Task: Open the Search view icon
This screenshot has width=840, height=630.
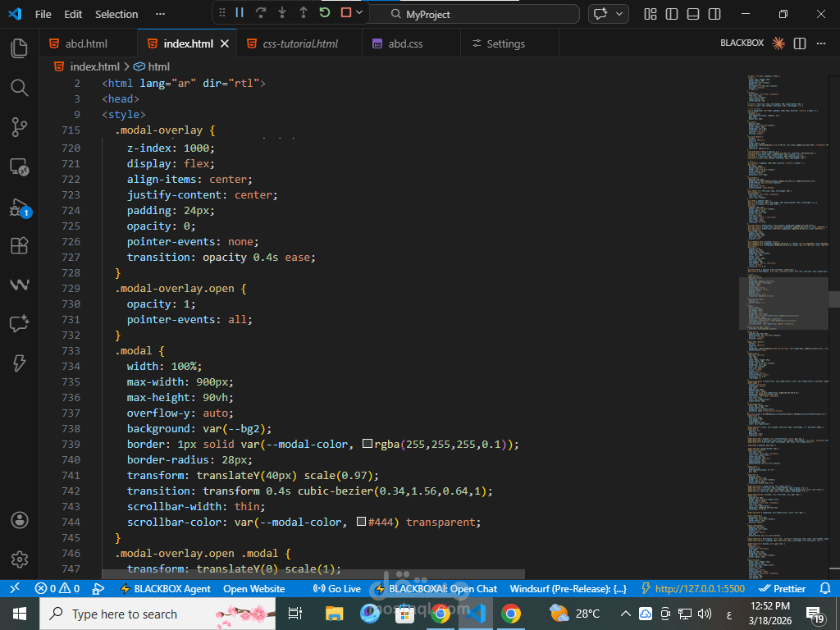Action: 20,87
